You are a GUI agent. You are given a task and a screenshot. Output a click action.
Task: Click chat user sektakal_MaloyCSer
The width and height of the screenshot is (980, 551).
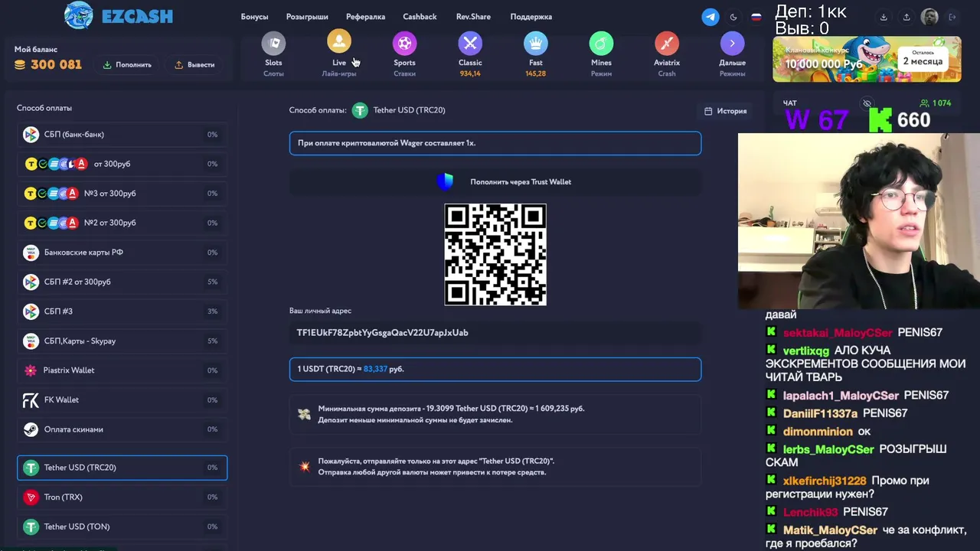tap(837, 333)
